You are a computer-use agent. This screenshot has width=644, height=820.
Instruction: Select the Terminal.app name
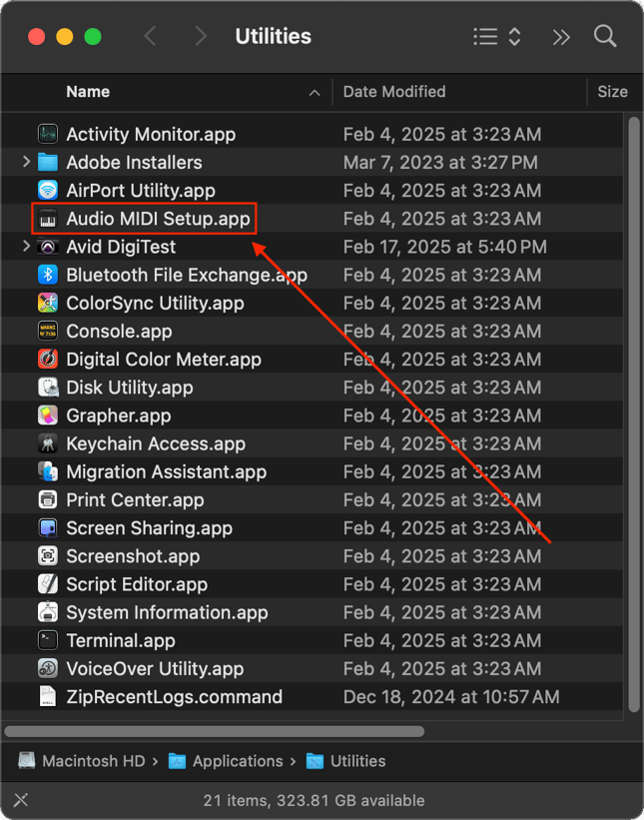tap(120, 641)
